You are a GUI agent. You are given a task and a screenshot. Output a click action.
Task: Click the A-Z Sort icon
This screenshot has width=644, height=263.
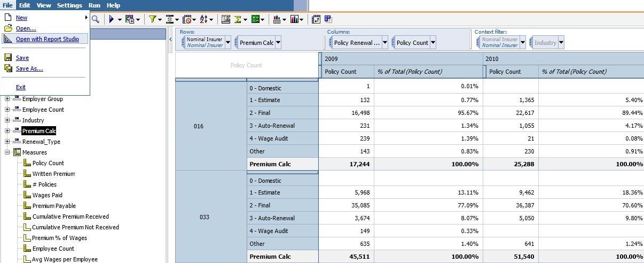click(203, 19)
